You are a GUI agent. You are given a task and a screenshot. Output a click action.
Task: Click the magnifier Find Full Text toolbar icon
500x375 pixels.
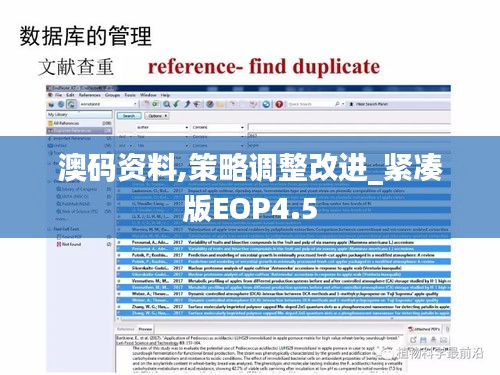coord(166,104)
